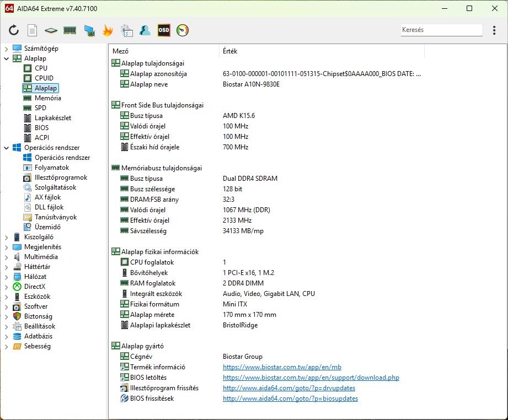508x420 pixels.
Task: Open the Biostar product information link
Action: 282,367
